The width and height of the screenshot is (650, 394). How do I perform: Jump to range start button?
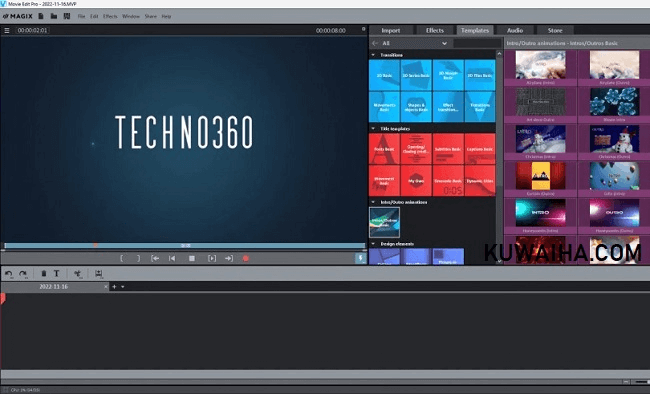tap(155, 258)
